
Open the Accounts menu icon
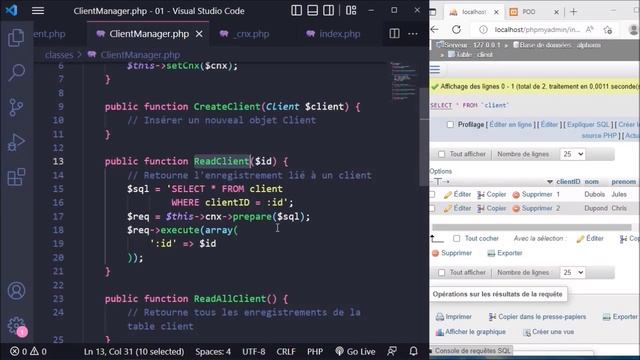tap(16, 291)
